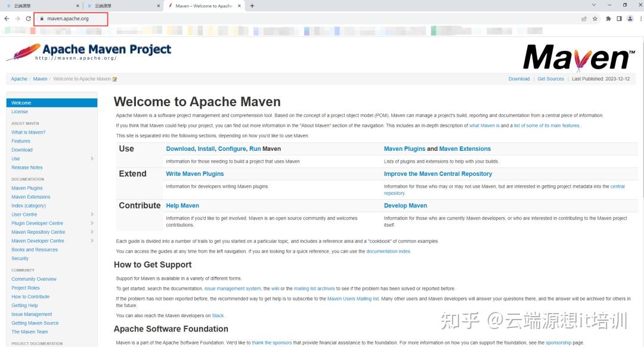This screenshot has width=644, height=347.
Task: Open the Extensions puzzle icon in Chrome toolbar
Action: click(x=608, y=18)
